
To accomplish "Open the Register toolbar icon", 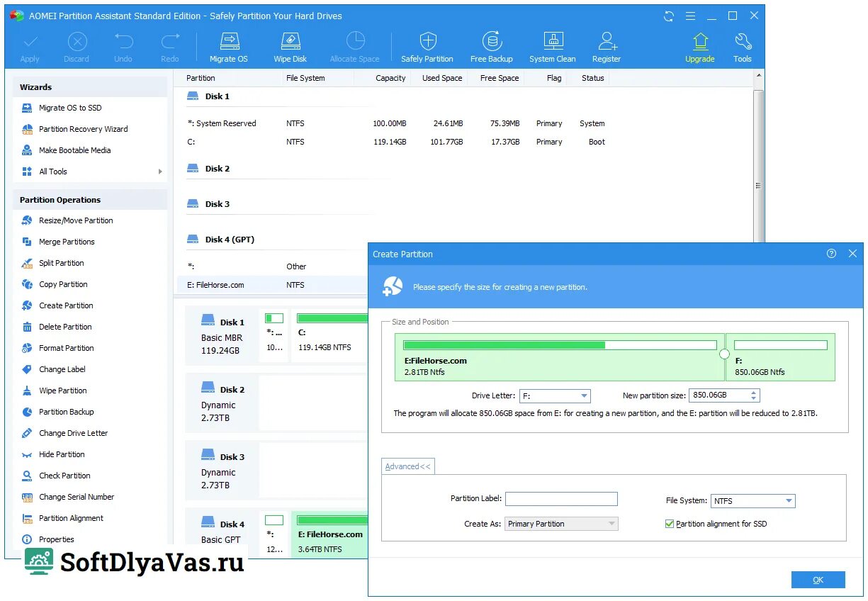I will 607,47.
